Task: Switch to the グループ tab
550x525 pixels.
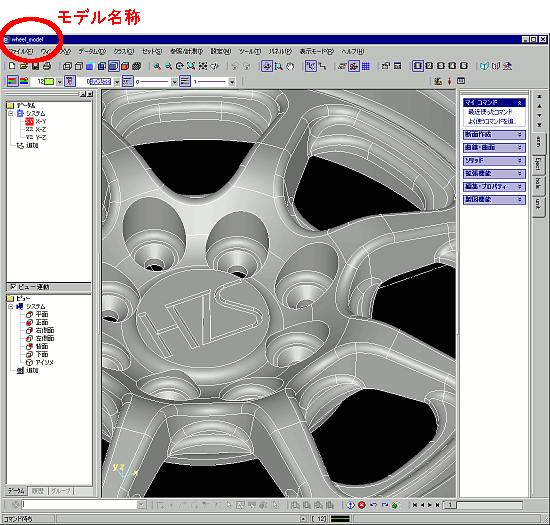Action: (x=61, y=491)
